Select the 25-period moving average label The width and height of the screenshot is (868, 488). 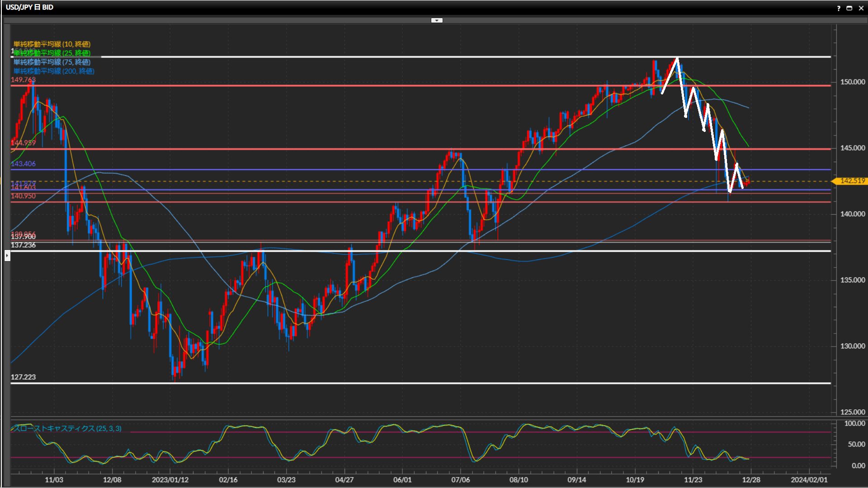[x=52, y=53]
